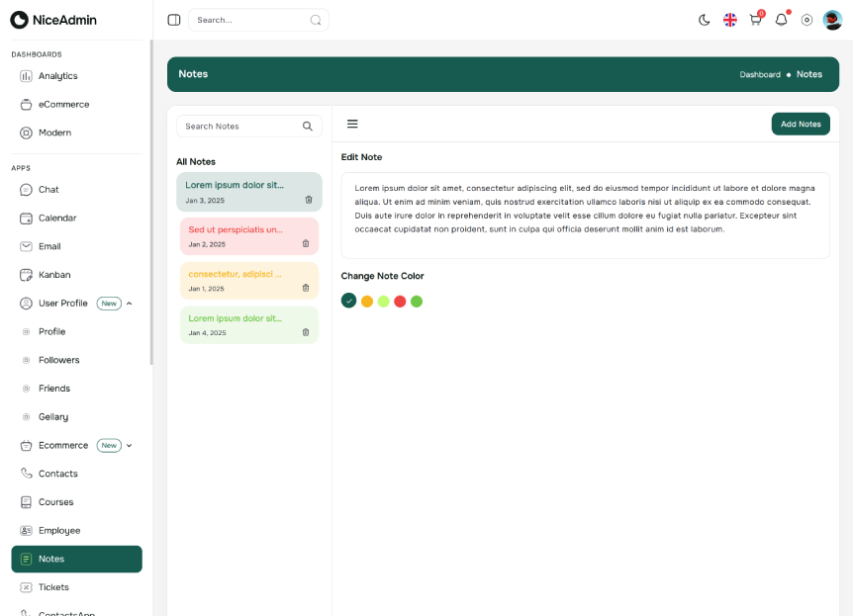
Task: Click the Analytics chart icon
Action: (26, 76)
